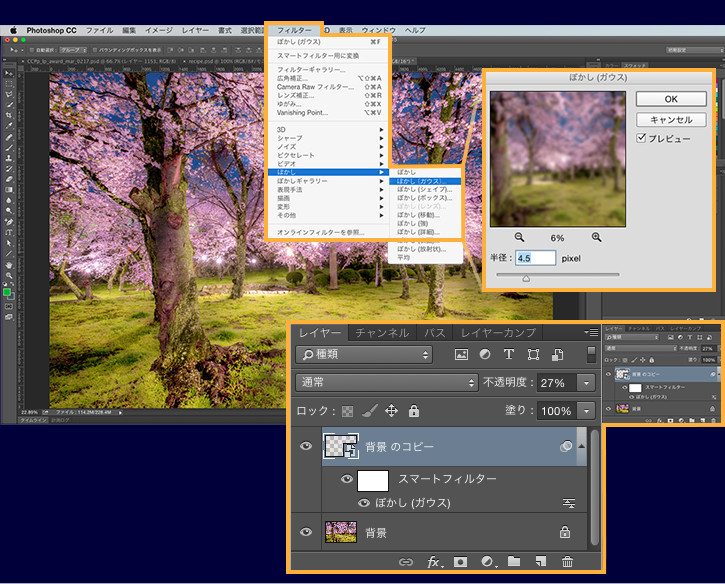Screen dimensions: 725x584
Task: Select the Eraser tool
Action: [x=9, y=179]
